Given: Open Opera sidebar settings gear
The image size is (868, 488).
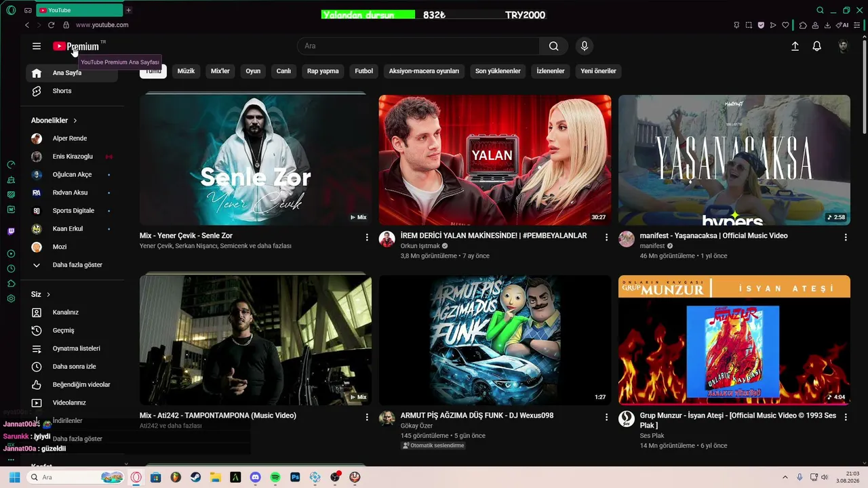Looking at the screenshot, I should pyautogui.click(x=11, y=298).
